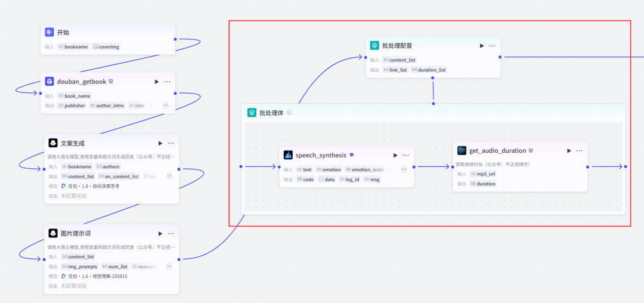Click the output port of 开始 node
This screenshot has width=644, height=303.
(x=175, y=39)
